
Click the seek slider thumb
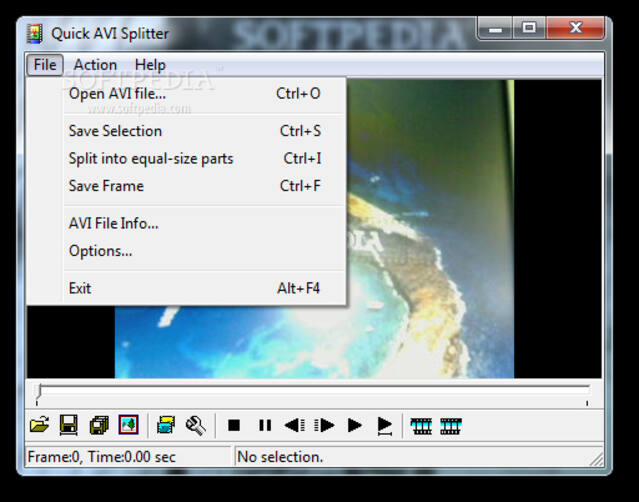(38, 390)
